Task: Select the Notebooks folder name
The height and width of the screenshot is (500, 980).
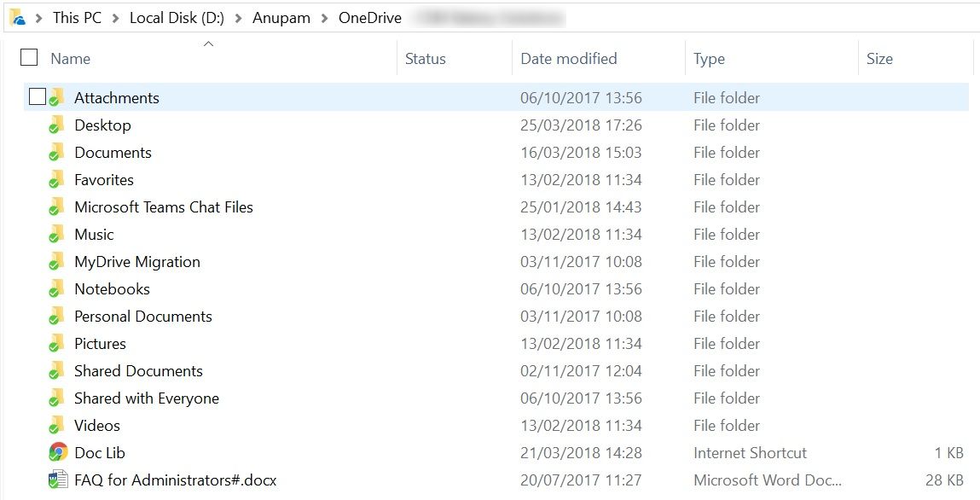Action: (x=112, y=288)
